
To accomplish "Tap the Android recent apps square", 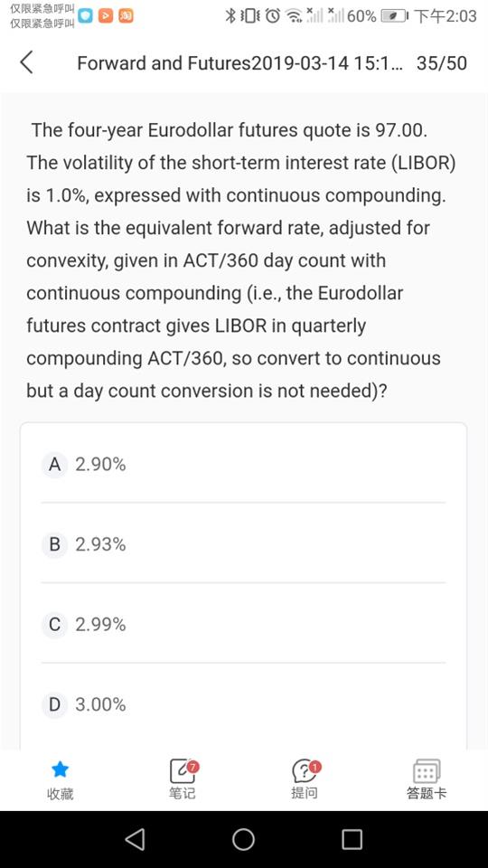I will pos(352,839).
